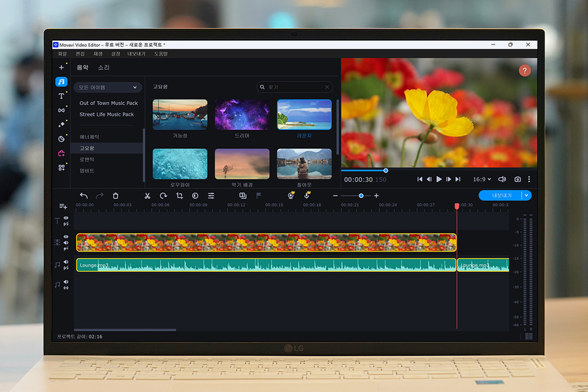Image resolution: width=588 pixels, height=392 pixels.
Task: Toggle link on the second audio track
Action: coord(66,288)
